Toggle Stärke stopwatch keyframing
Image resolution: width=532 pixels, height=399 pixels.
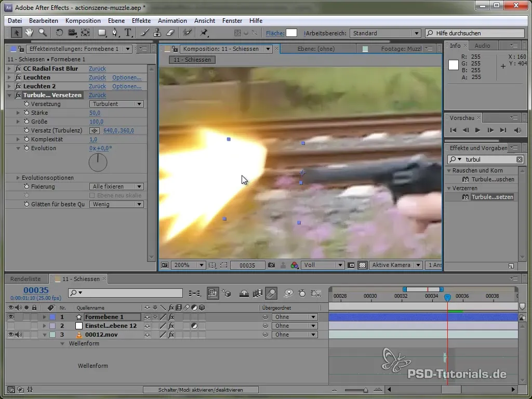(26, 113)
